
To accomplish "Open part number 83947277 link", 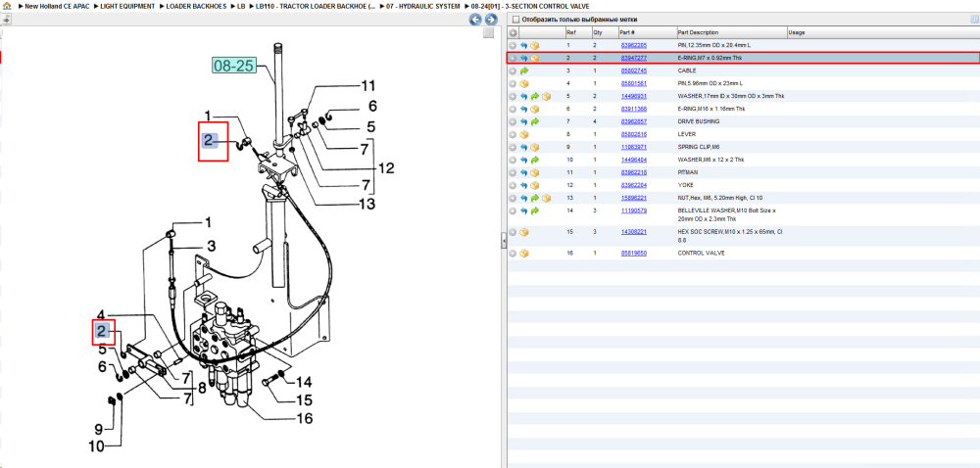I will [633, 58].
